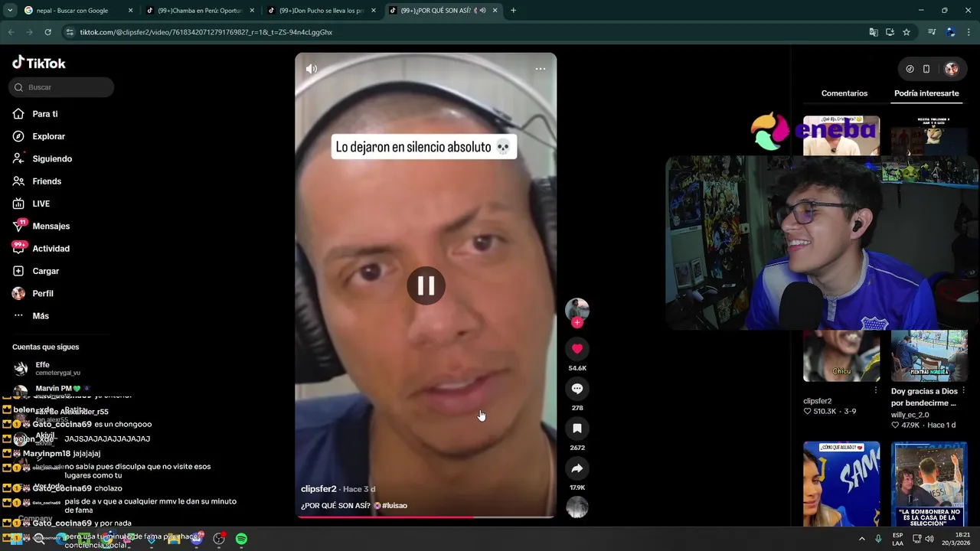980x551 pixels.
Task: Switch to the Podría interesarte tab
Action: pyautogui.click(x=926, y=93)
